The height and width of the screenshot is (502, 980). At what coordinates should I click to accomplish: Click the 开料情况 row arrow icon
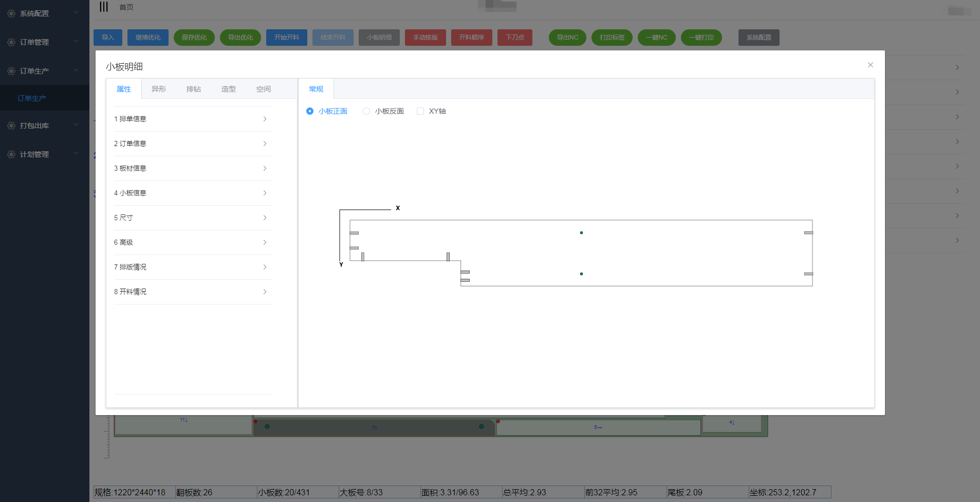pyautogui.click(x=265, y=292)
